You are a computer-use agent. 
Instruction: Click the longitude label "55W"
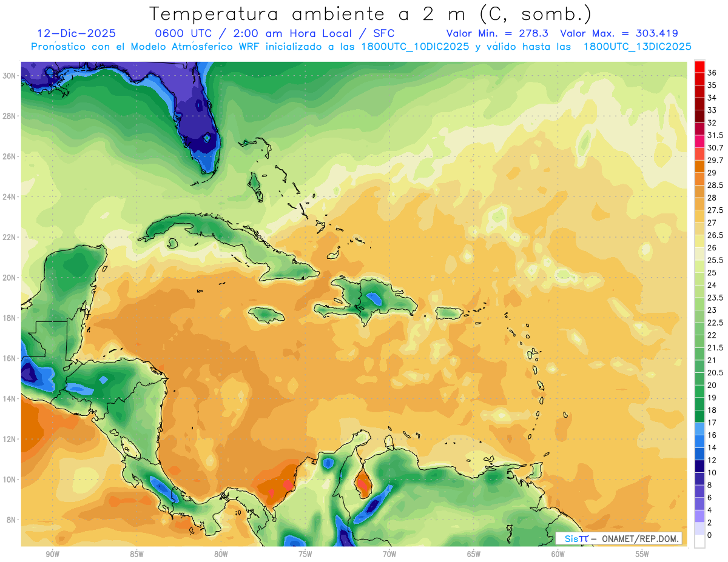coord(642,555)
